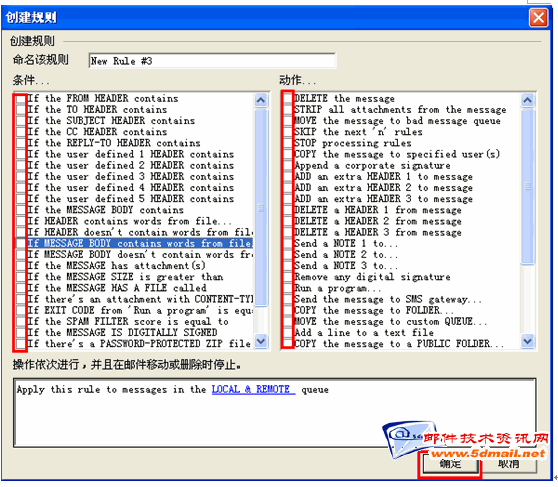Image resolution: width=558 pixels, height=487 pixels.
Task: Select 'Send the message to SMS gateway' row
Action: pos(388,299)
